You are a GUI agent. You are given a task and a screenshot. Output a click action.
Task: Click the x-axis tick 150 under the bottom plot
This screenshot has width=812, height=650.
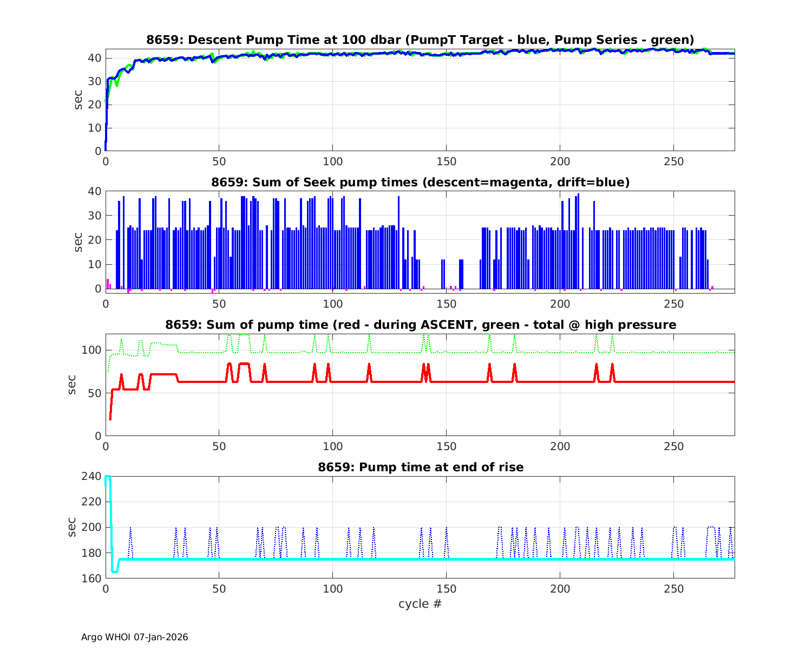[x=446, y=589]
